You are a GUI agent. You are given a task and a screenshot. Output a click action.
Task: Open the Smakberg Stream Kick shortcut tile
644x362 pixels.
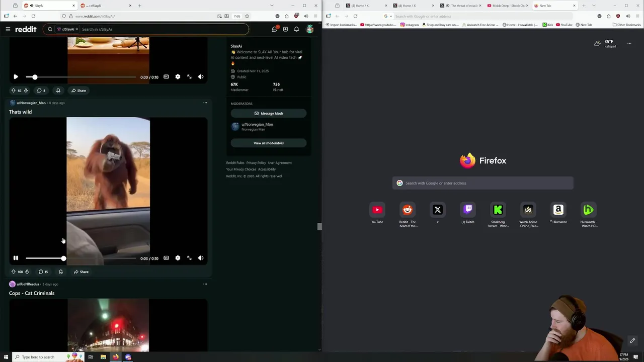[498, 210]
